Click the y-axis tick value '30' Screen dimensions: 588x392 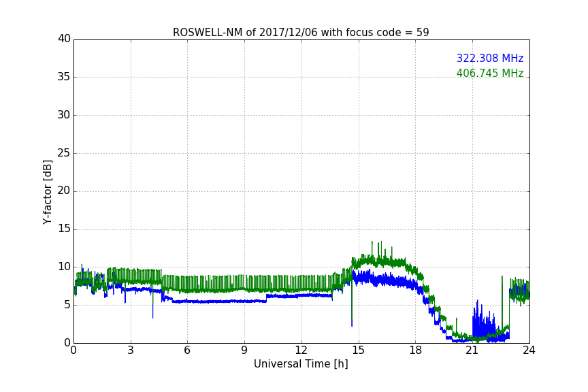[x=64, y=115]
